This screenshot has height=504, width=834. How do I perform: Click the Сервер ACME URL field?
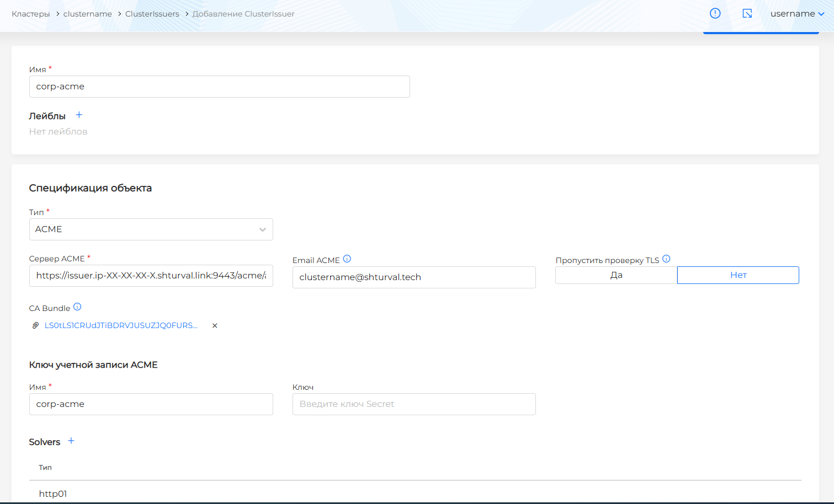click(x=151, y=276)
